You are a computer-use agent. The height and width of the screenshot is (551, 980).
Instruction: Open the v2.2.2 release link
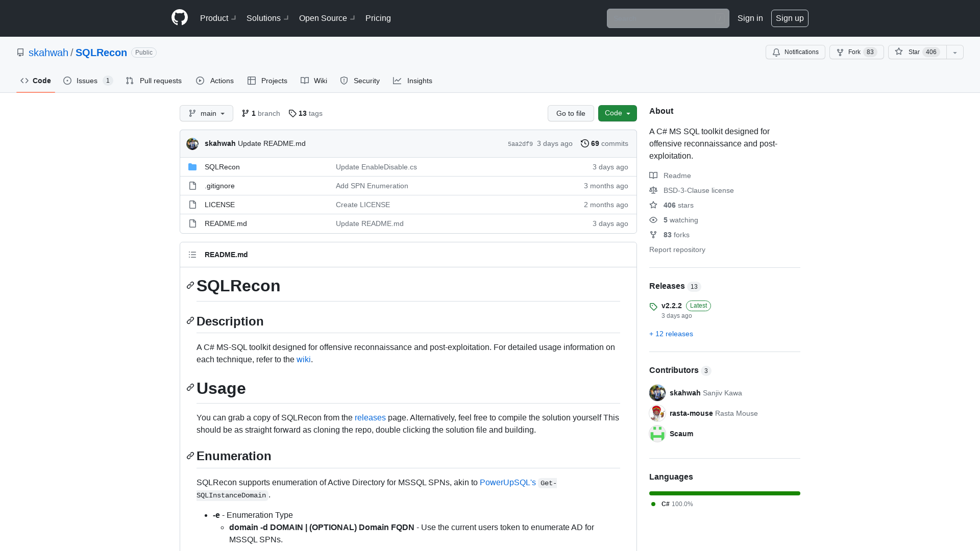(672, 306)
